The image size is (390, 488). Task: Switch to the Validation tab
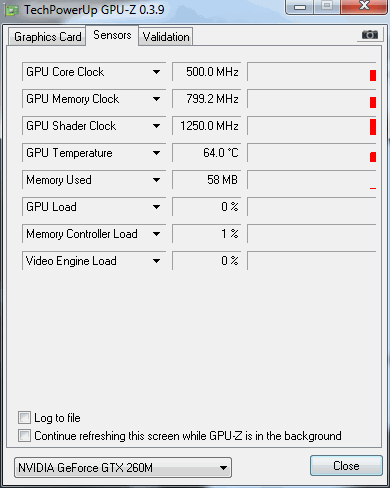166,37
